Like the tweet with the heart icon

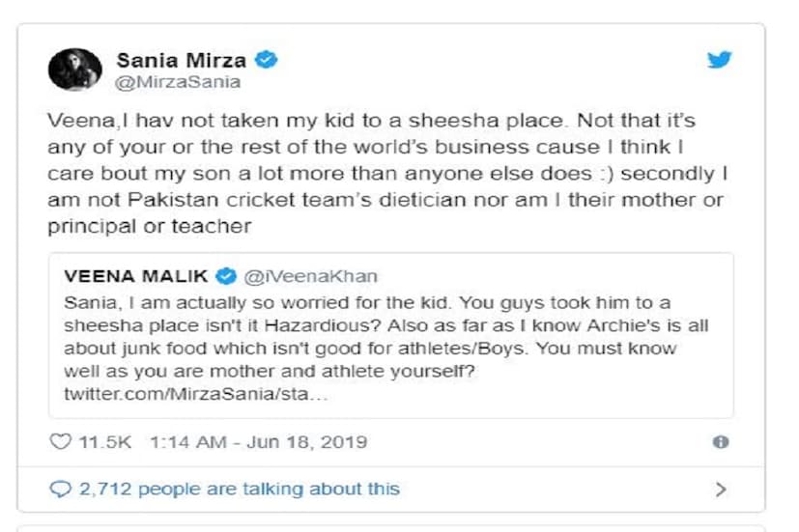pyautogui.click(x=60, y=442)
